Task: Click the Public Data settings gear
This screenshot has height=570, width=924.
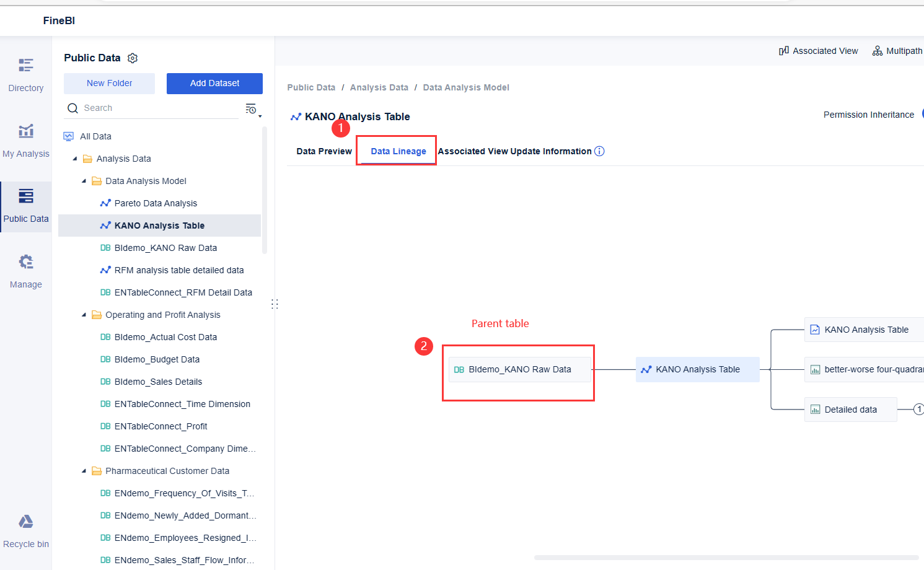Action: point(133,58)
